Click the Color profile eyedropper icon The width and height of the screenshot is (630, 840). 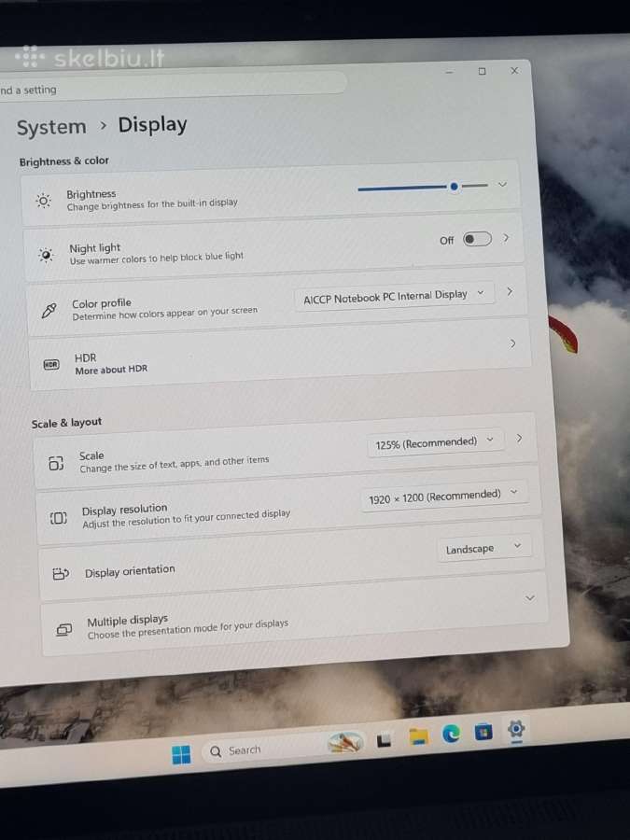click(49, 310)
